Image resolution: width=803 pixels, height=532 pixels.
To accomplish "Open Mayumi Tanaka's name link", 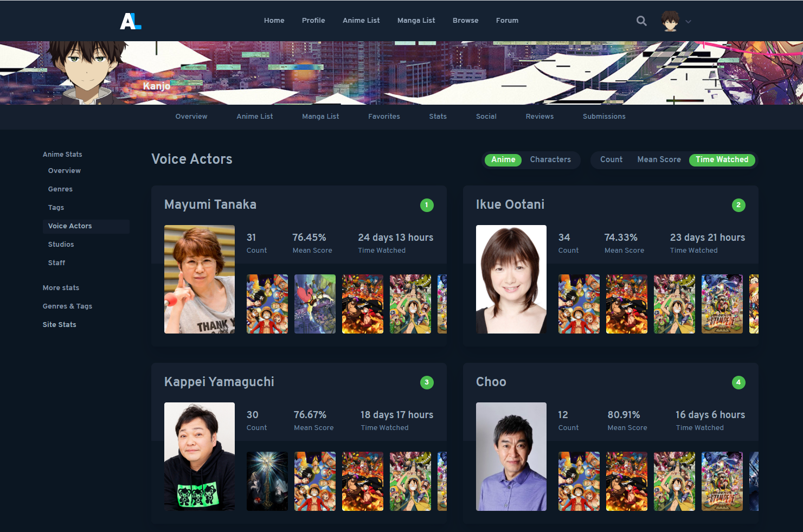I will 210,204.
